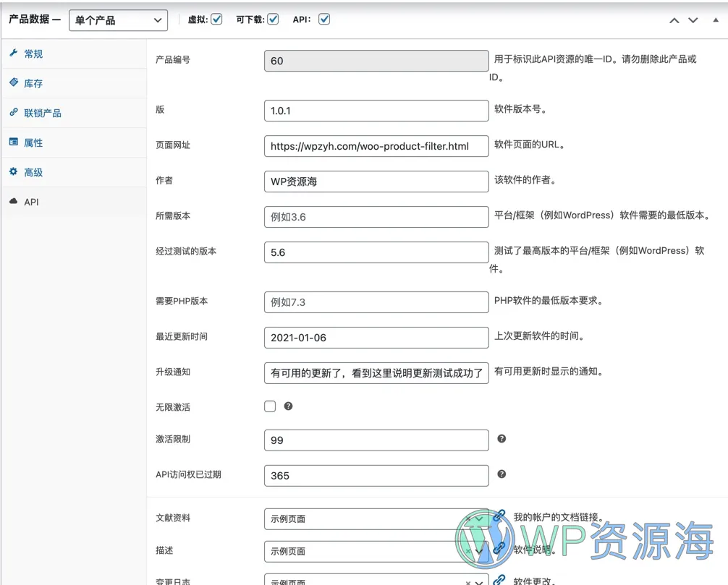728x585 pixels.
Task: Switch to the 高级 settings tab
Action: coord(34,172)
